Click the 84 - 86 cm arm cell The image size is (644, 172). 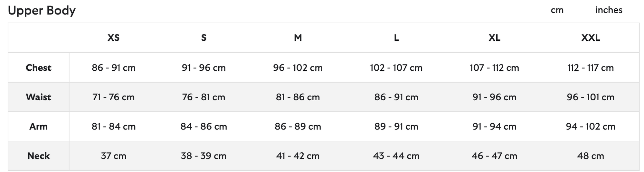pos(204,126)
